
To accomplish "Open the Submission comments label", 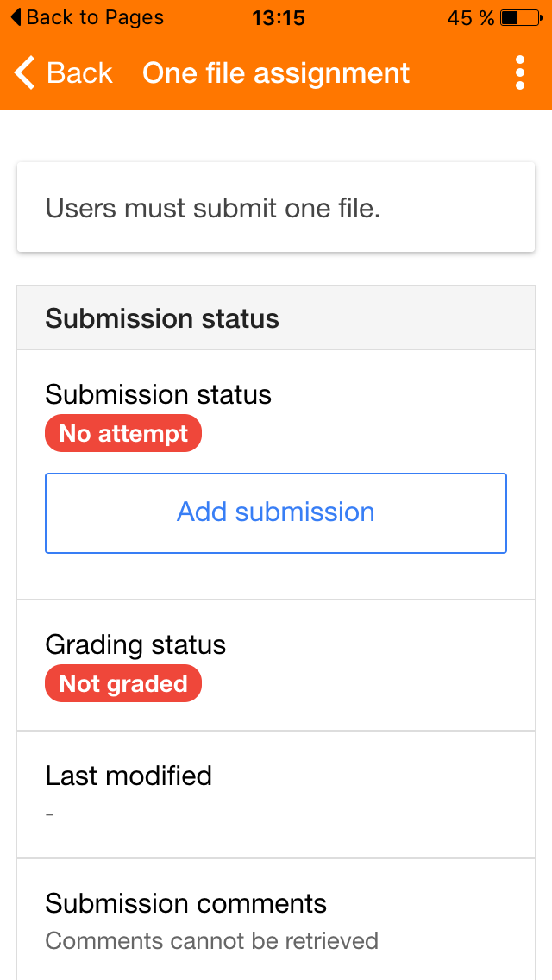I will click(185, 903).
